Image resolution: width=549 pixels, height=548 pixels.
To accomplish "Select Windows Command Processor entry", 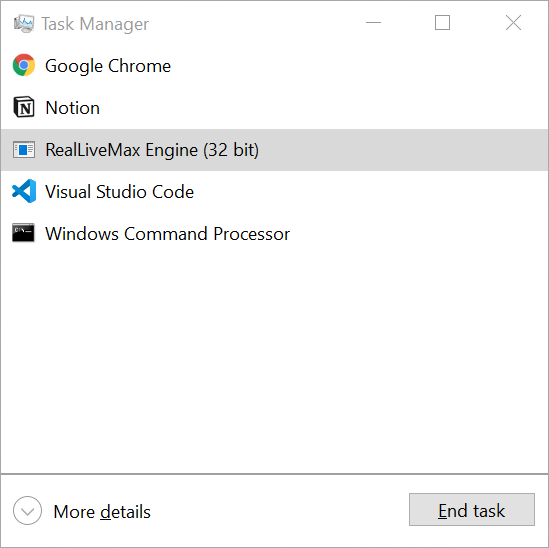I will [x=274, y=234].
